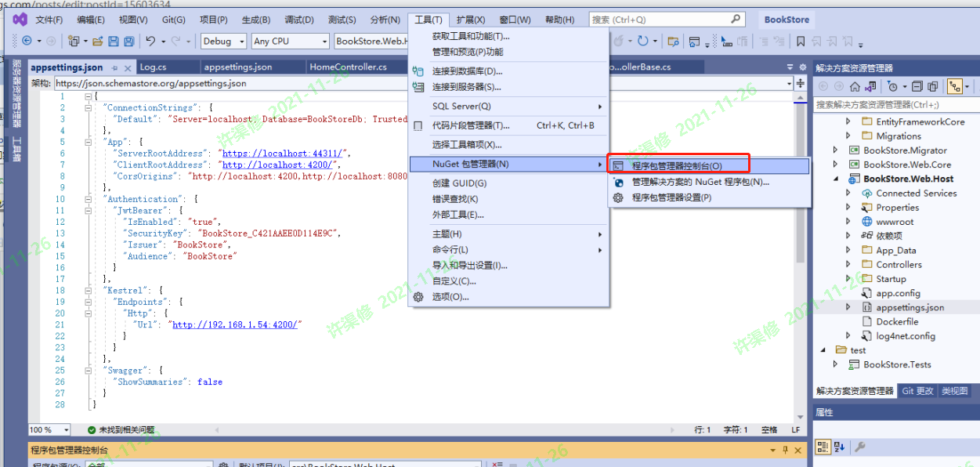Select 程序包管理器控制台 menu item
The image size is (980, 467).
(709, 166)
